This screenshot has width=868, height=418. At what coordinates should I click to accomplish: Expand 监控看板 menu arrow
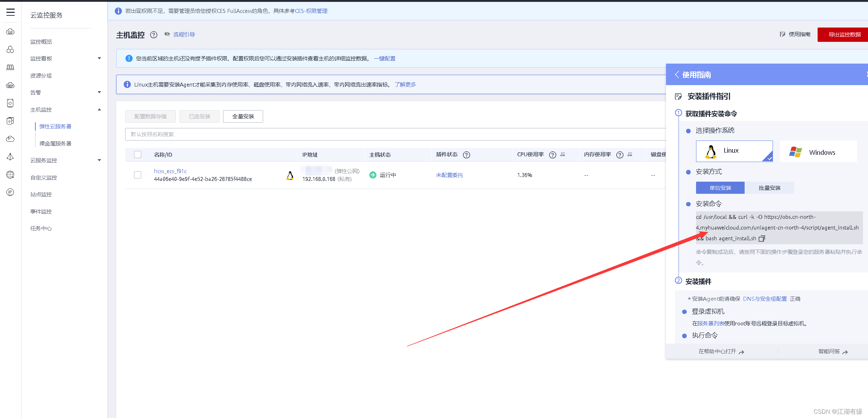click(x=99, y=58)
